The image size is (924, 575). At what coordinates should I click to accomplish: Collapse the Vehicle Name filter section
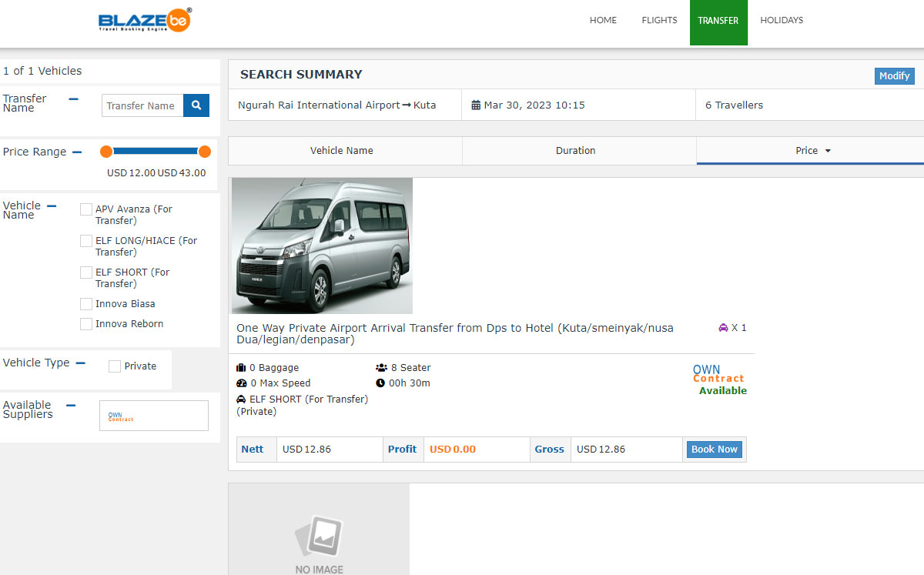(52, 206)
